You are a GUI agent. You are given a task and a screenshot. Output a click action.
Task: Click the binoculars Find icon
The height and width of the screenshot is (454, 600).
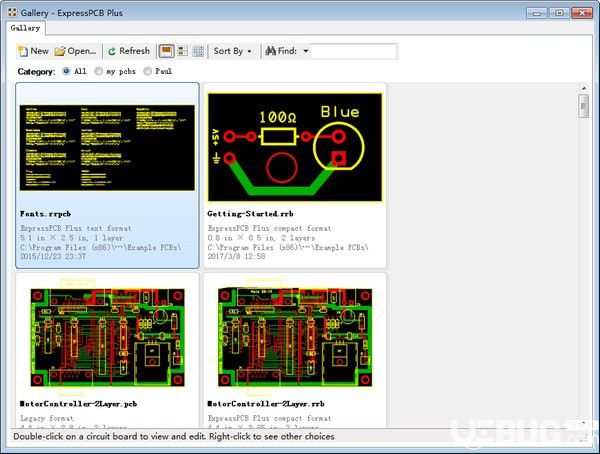(x=271, y=51)
